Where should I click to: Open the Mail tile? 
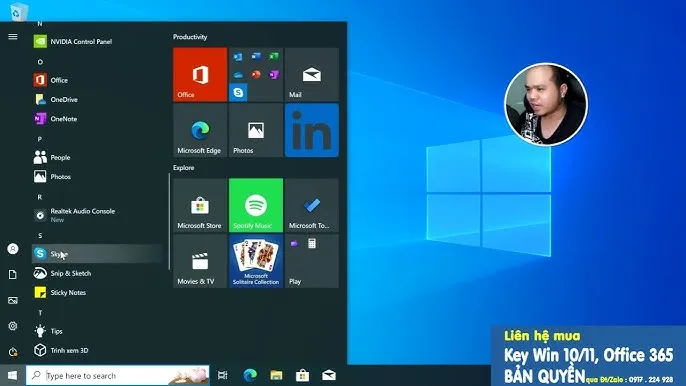coord(312,74)
